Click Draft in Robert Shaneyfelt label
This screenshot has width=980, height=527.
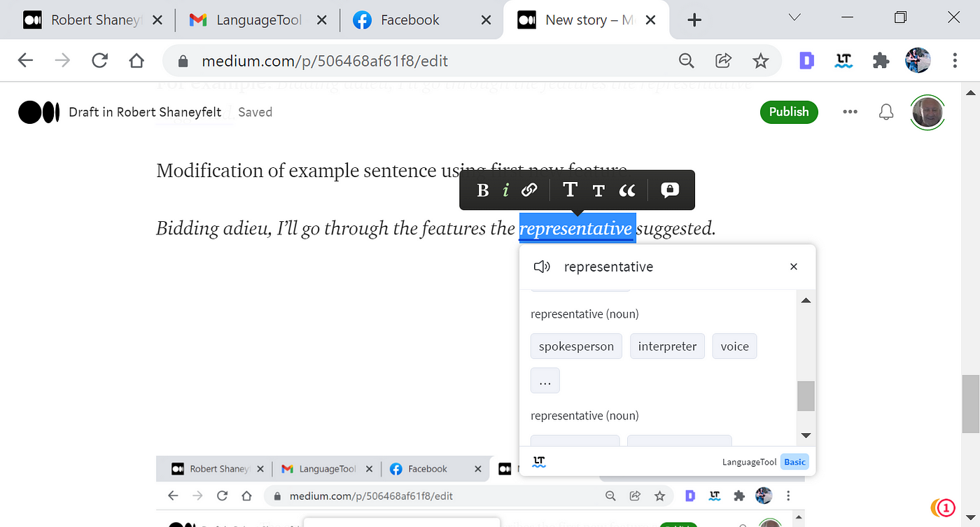[x=145, y=112]
